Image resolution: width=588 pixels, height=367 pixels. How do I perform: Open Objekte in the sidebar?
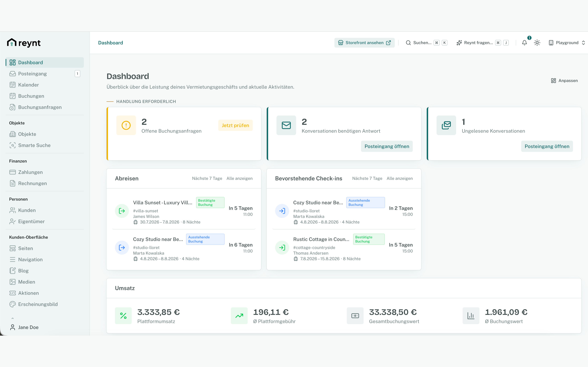(45, 134)
